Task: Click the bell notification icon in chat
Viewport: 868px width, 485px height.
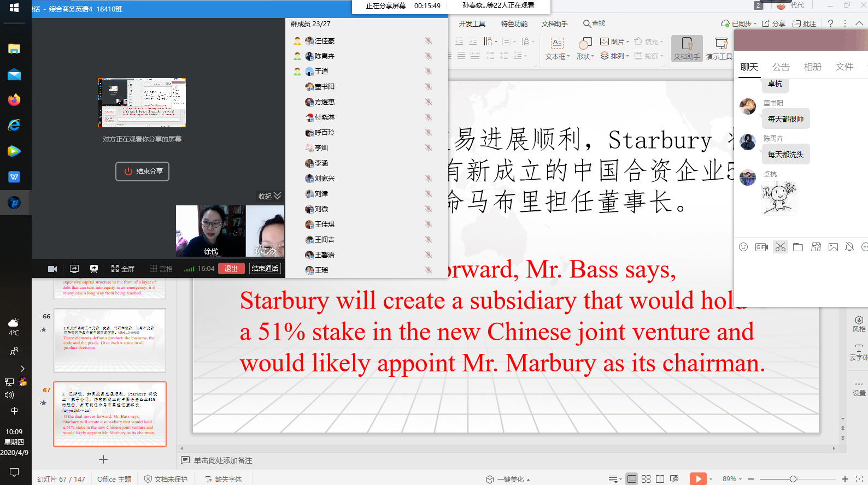Action: [849, 247]
